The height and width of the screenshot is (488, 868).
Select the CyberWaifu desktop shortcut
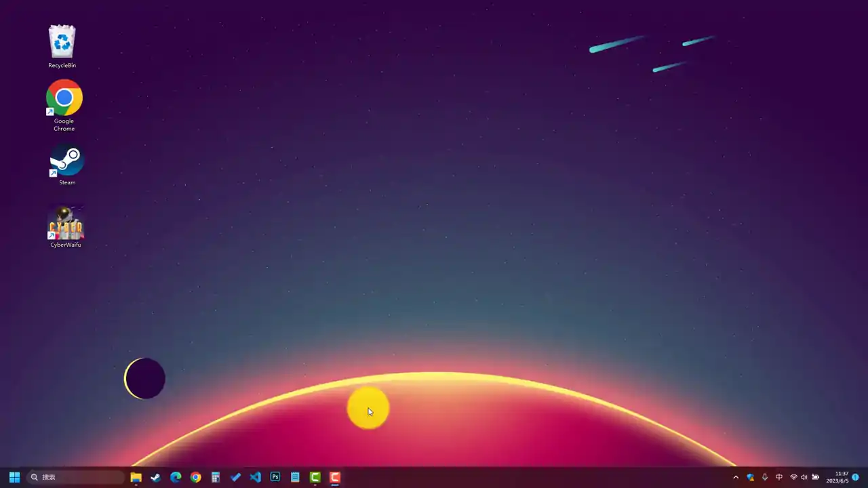[x=66, y=227]
